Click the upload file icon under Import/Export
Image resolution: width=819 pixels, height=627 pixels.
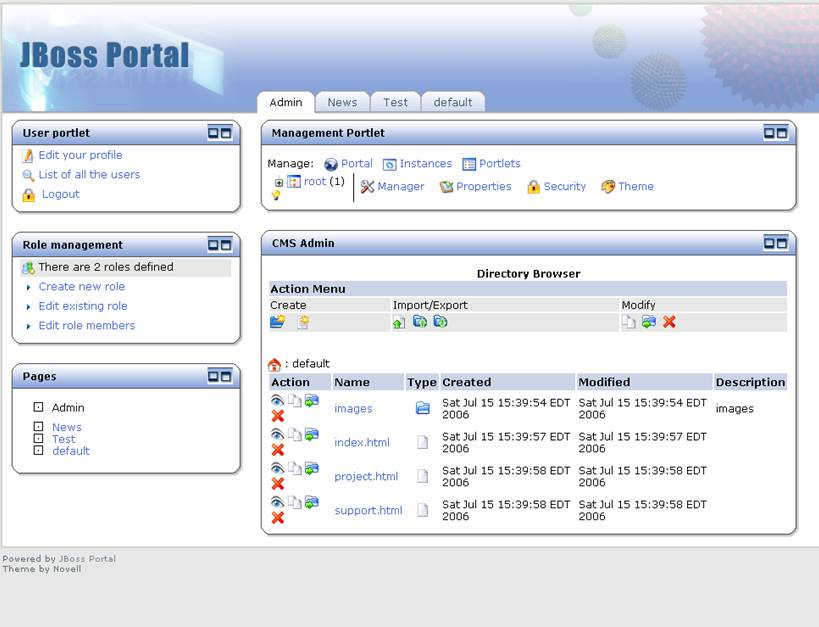399,322
